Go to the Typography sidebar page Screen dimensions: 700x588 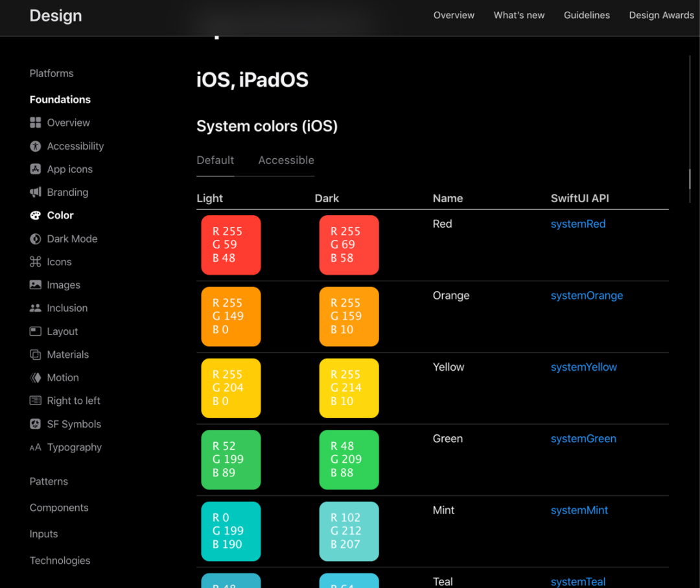point(75,447)
